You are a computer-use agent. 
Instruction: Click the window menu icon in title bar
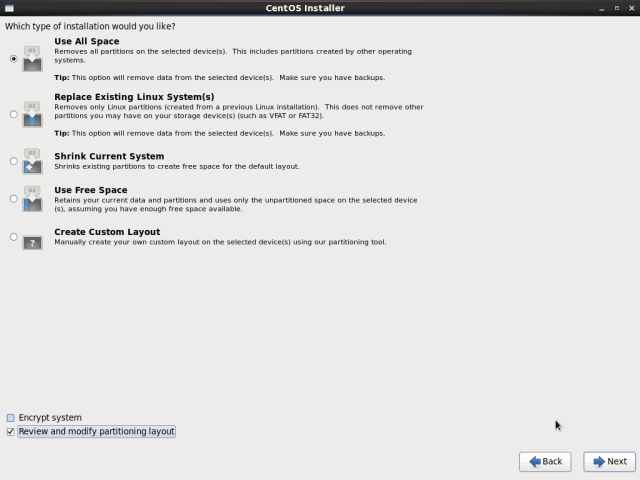[x=9, y=8]
